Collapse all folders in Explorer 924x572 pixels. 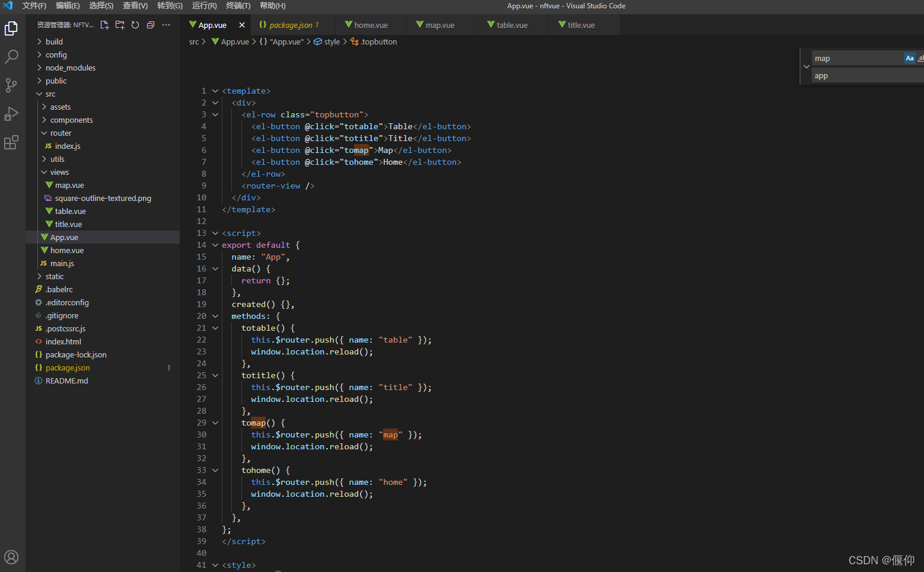(150, 25)
